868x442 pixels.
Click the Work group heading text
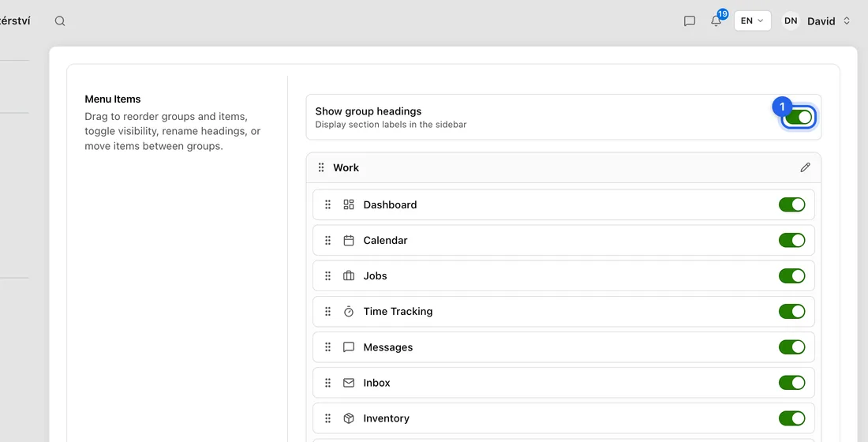click(x=346, y=167)
